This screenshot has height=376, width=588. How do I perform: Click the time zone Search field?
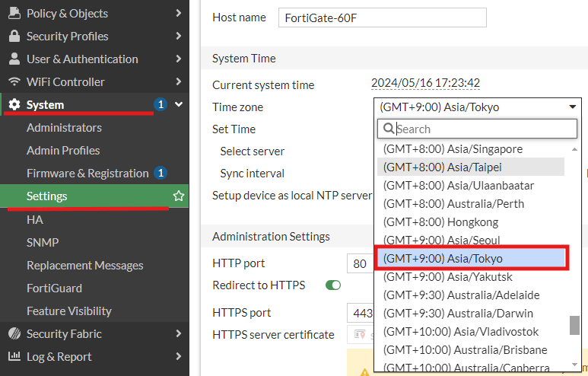[x=477, y=129]
